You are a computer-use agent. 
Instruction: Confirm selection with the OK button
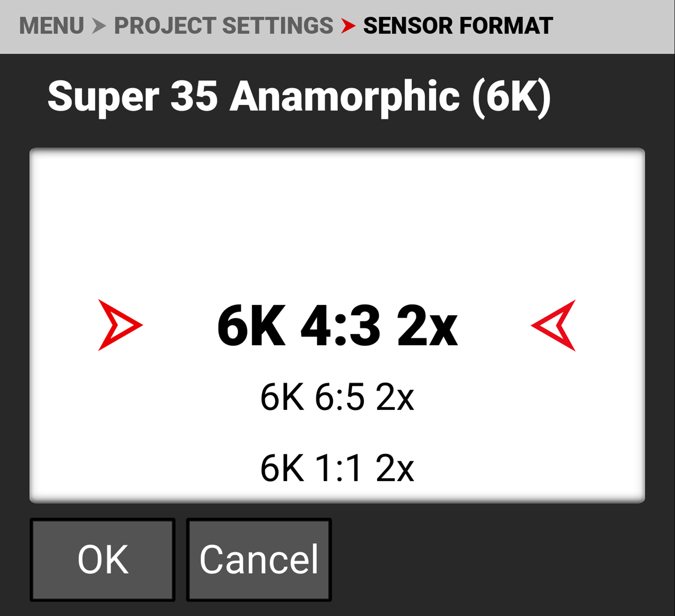pos(103,559)
